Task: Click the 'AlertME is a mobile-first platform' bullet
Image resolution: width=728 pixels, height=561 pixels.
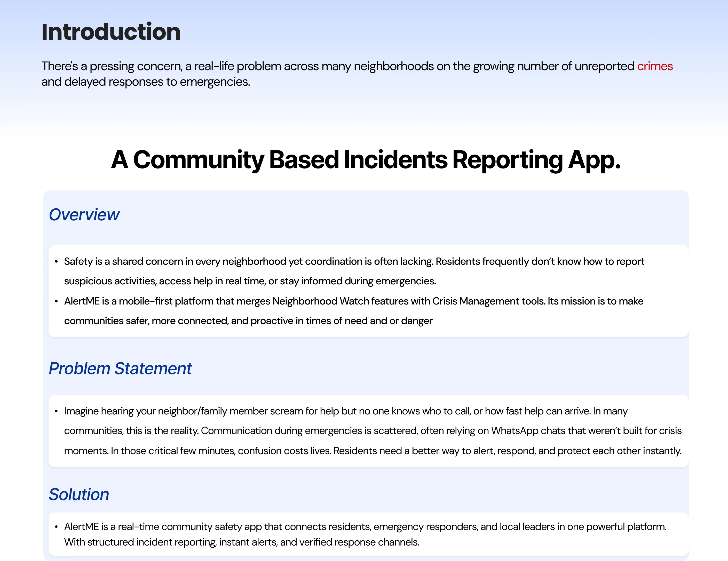Action: pos(353,301)
